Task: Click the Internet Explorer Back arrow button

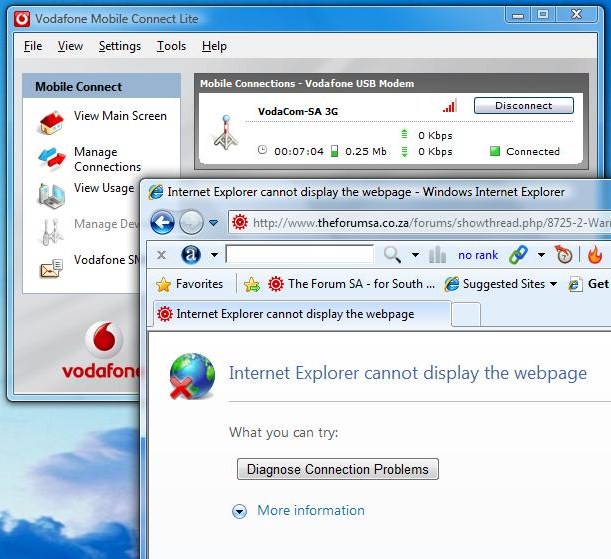Action: point(163,222)
